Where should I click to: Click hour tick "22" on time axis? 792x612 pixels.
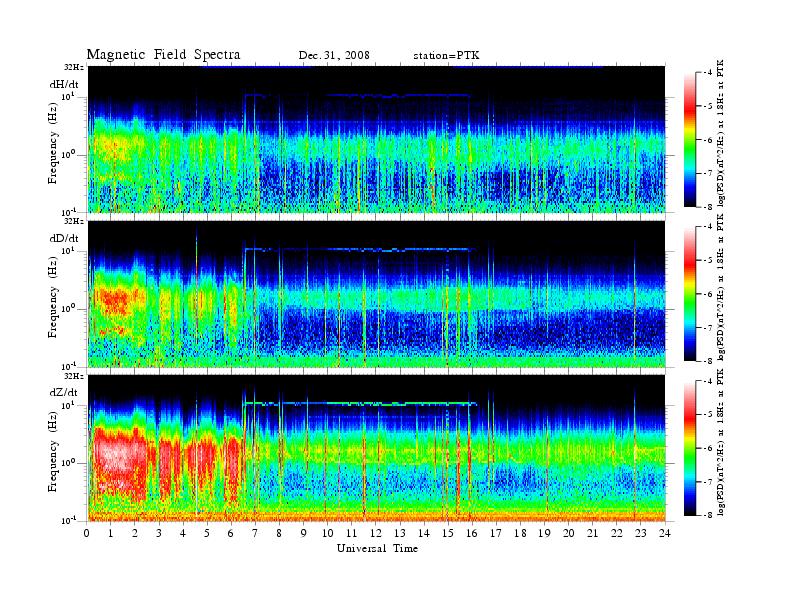[x=617, y=534]
